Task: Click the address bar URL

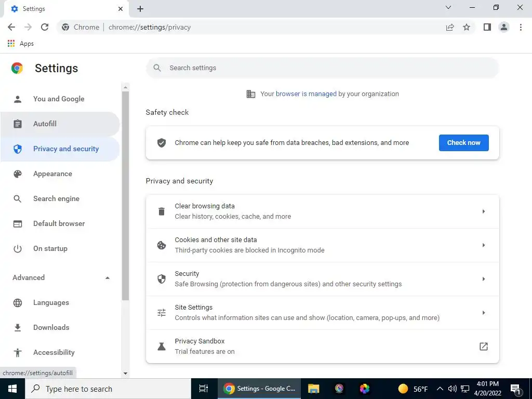Action: pos(150,27)
